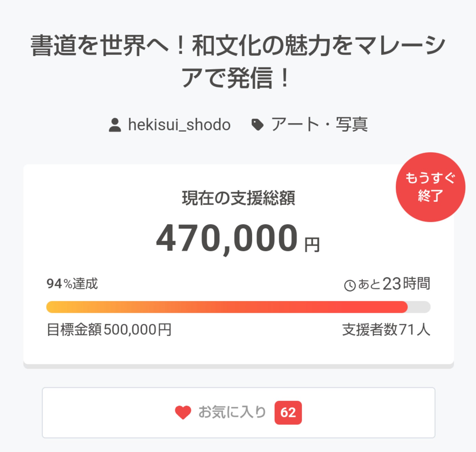
Task: Click the clock icon beside あと23時間
Action: coord(350,285)
